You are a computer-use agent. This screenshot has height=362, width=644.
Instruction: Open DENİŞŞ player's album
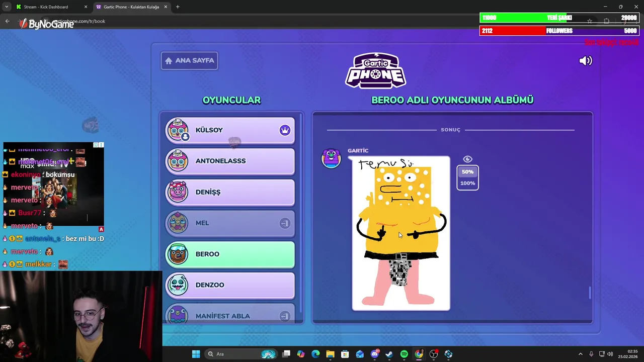[230, 192]
